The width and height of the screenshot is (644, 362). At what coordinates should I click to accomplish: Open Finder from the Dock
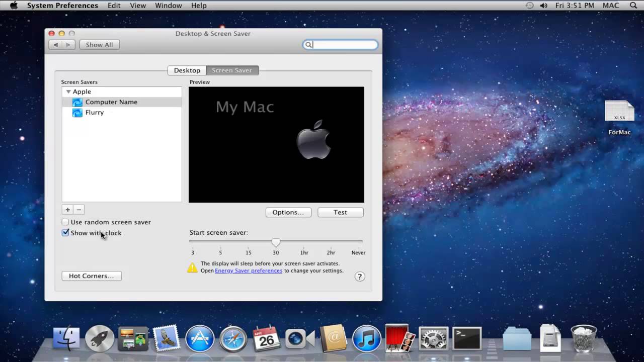66,338
